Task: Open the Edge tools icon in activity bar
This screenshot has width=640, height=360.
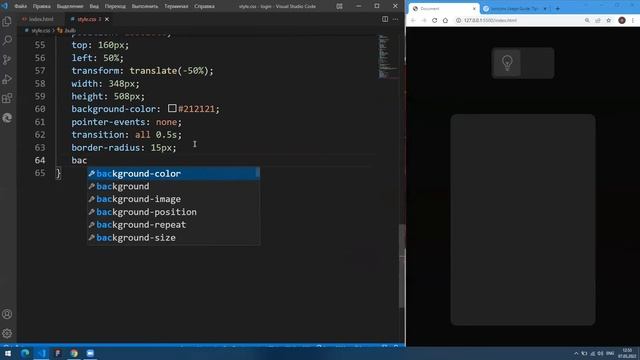Action: tap(7, 118)
